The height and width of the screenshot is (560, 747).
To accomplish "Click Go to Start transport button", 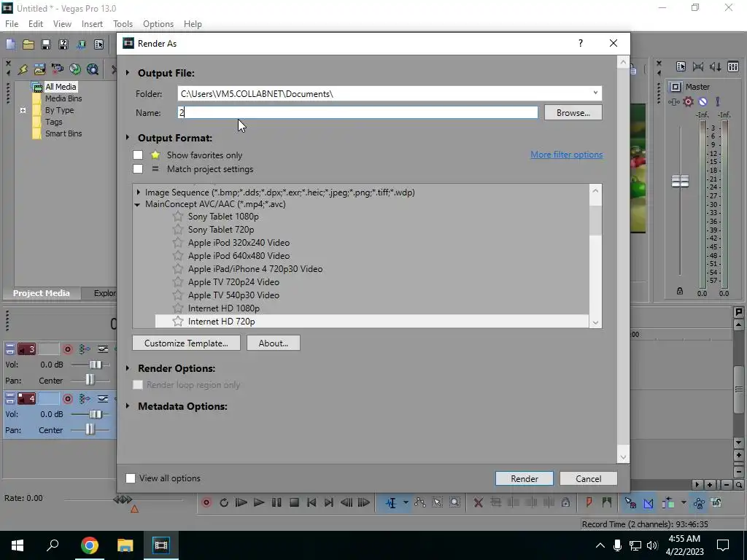I will 311,502.
